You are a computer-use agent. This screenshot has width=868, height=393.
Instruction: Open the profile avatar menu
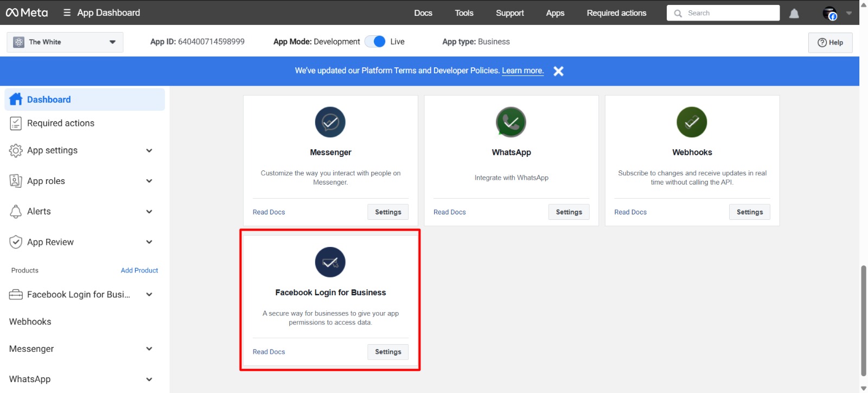pos(829,14)
